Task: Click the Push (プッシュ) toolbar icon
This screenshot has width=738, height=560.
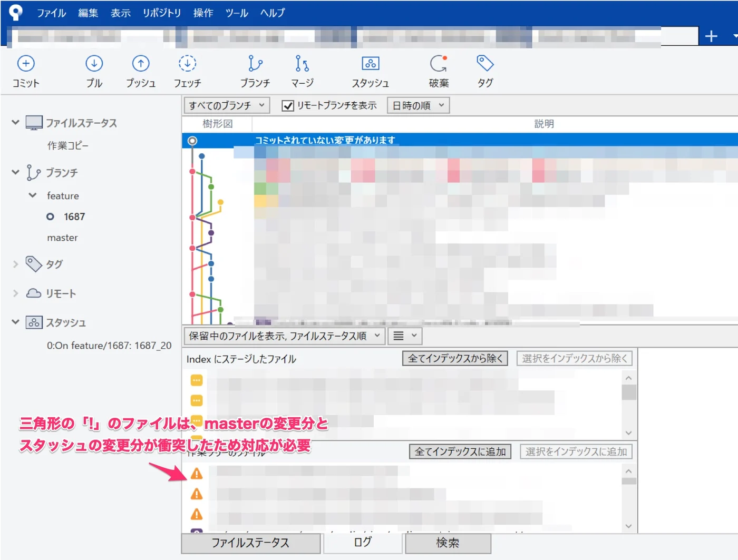Action: coord(141,64)
